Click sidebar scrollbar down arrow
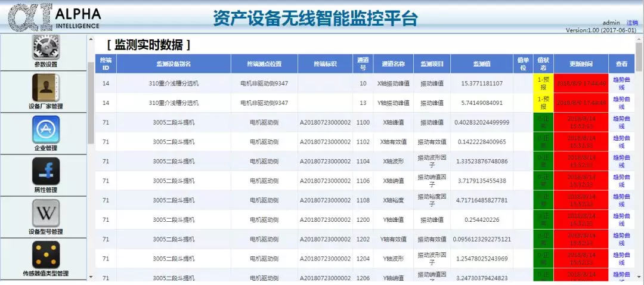Viewport: 644px width, 285px height. [x=91, y=277]
